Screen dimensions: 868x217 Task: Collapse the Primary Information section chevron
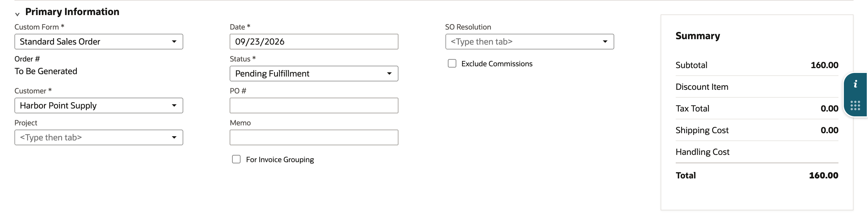[17, 14]
